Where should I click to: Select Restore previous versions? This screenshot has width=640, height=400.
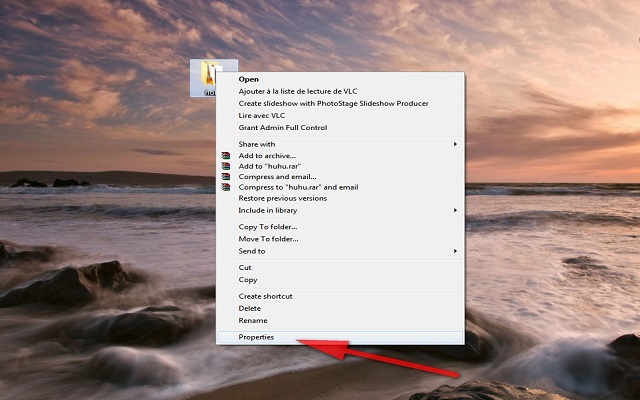[x=282, y=198]
